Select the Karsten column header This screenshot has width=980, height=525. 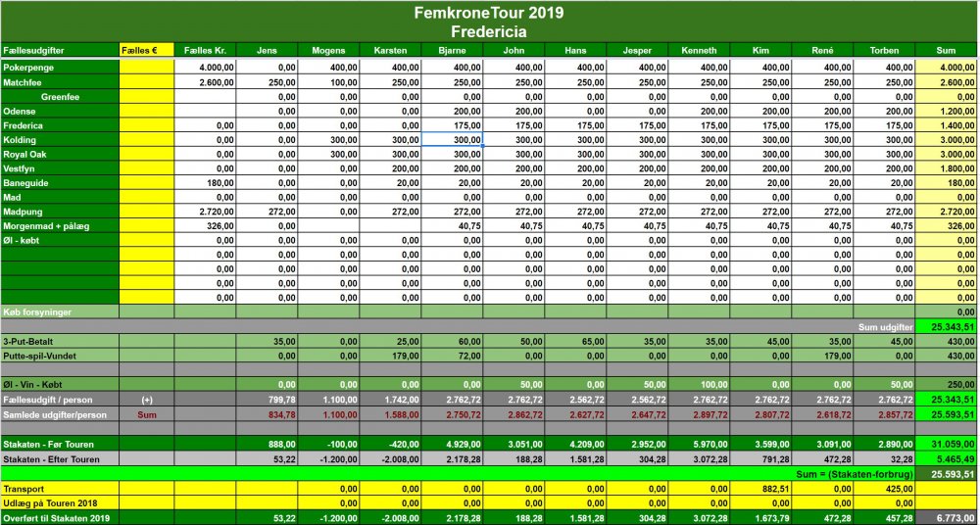click(x=390, y=50)
